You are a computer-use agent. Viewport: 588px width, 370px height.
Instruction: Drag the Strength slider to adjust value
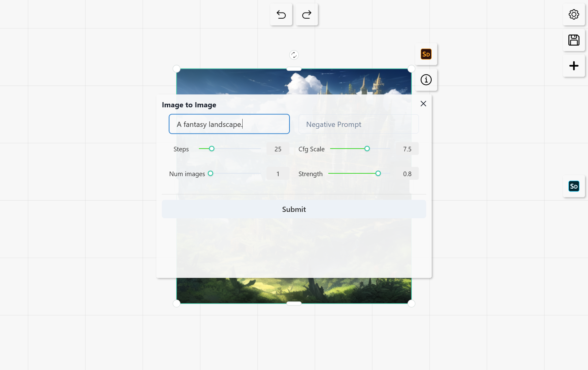(x=377, y=173)
